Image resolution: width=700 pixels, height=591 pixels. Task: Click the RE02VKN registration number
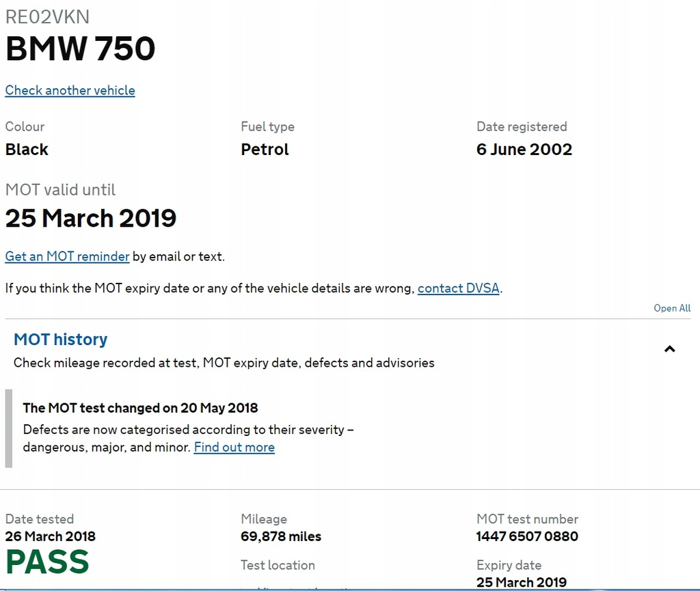pos(47,17)
